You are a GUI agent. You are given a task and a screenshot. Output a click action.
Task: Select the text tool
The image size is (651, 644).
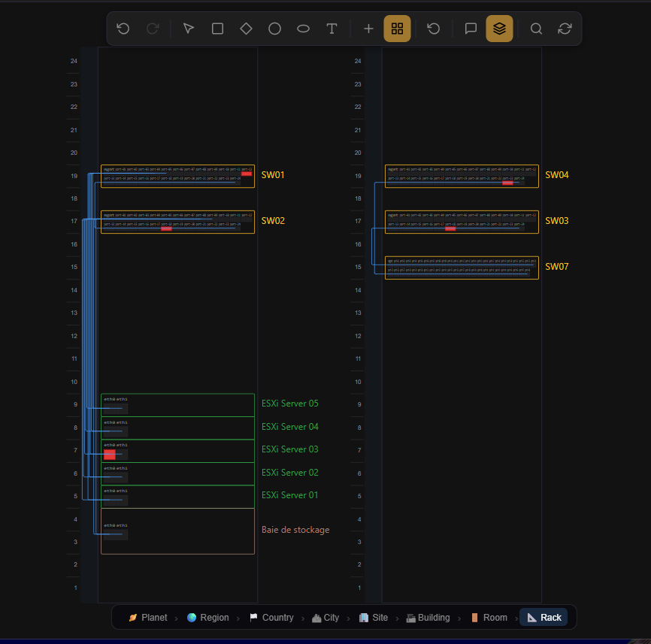pyautogui.click(x=332, y=29)
